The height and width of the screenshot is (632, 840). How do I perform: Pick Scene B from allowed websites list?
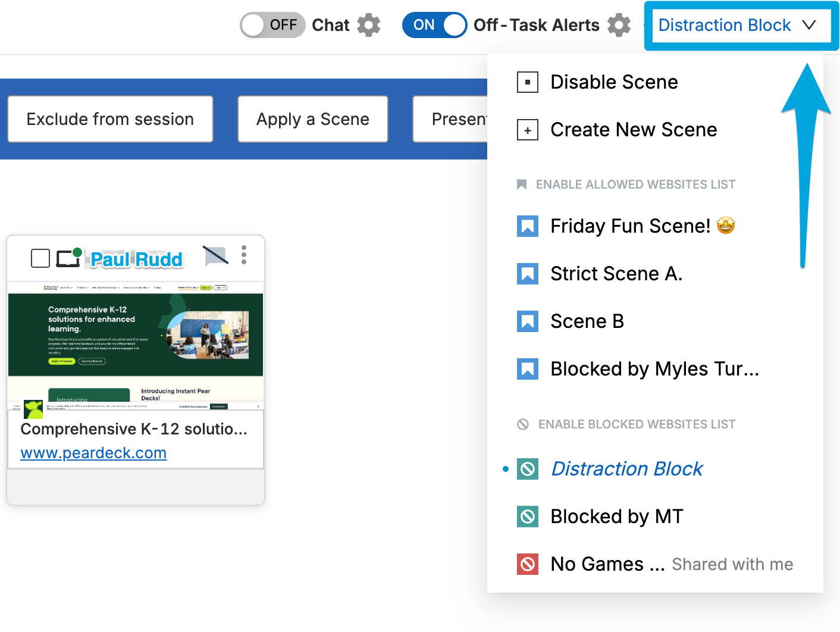pyautogui.click(x=587, y=321)
